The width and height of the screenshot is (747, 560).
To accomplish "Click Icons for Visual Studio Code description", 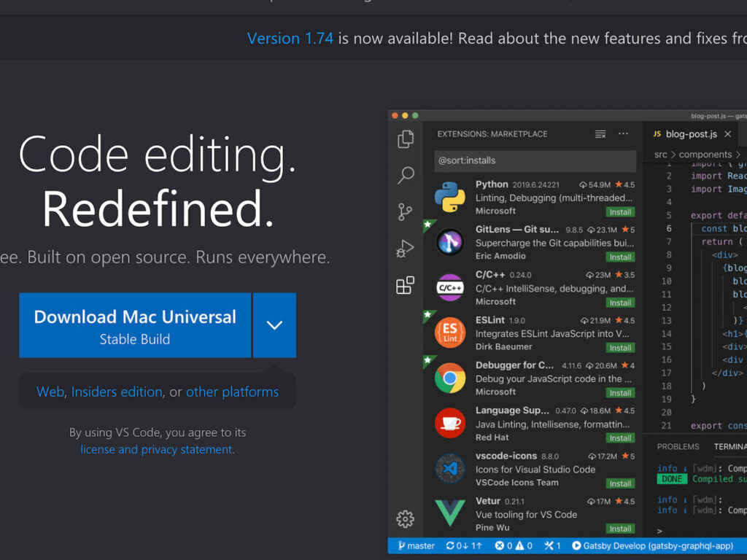I will (x=535, y=470).
